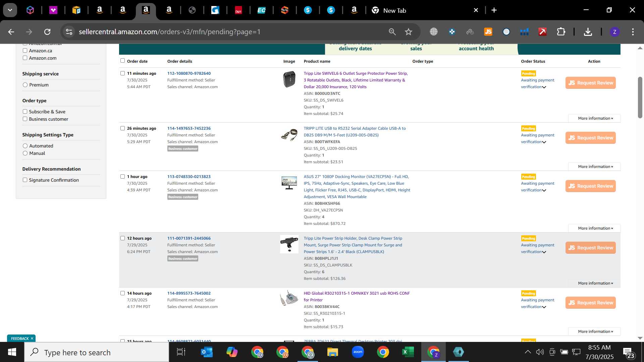Open the tab search dropdown arrow
The width and height of the screenshot is (644, 362).
pos(10,10)
